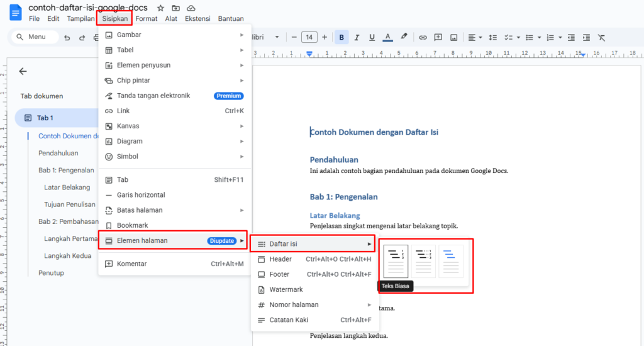Open the Sisipkan menu
This screenshot has width=644, height=346.
click(115, 18)
